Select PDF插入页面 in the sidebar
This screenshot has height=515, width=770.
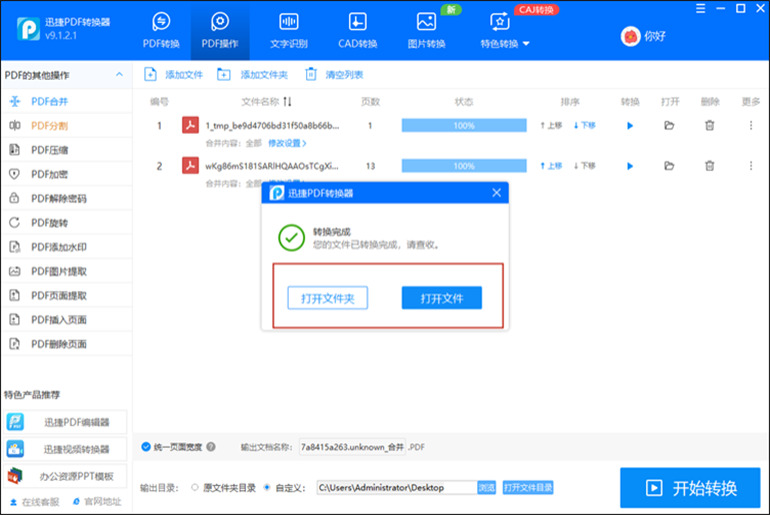coord(66,320)
